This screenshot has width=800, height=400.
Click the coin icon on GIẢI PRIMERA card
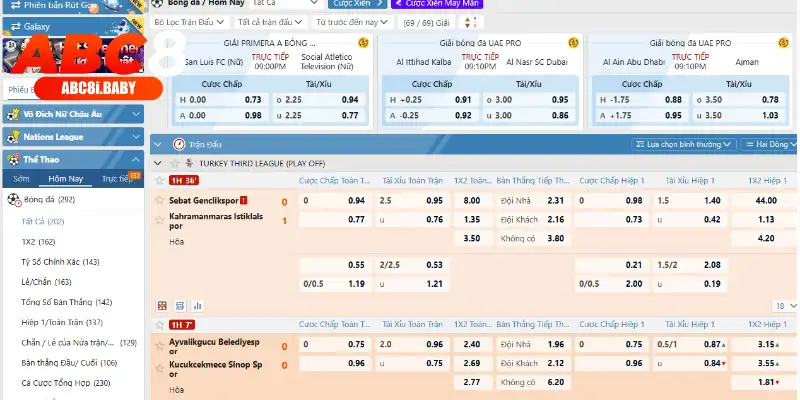pyautogui.click(x=364, y=44)
